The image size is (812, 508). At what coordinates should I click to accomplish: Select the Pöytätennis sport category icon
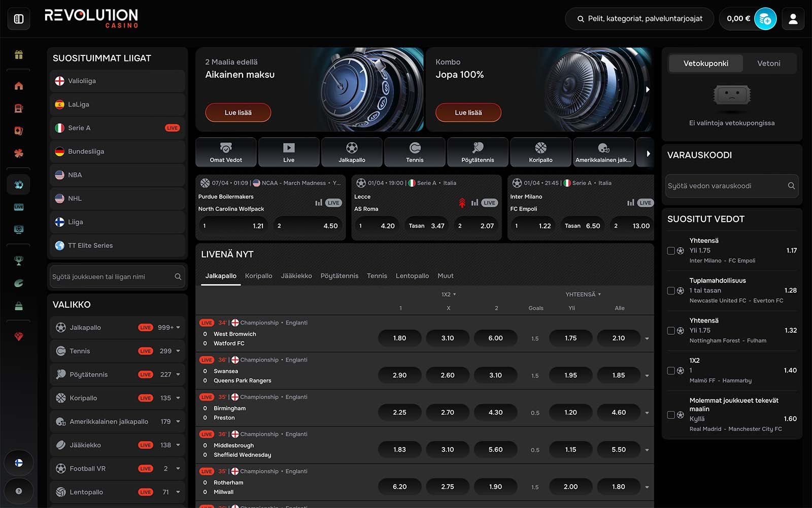click(x=478, y=152)
